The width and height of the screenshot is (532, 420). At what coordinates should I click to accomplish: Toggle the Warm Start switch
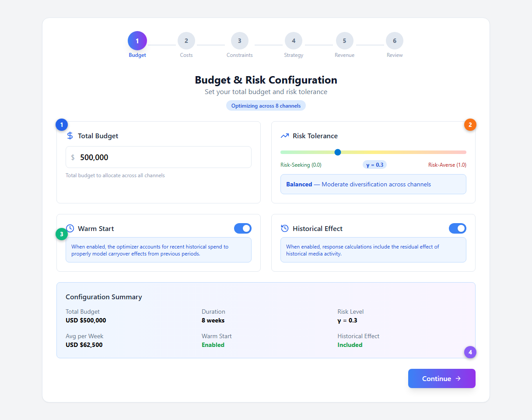point(243,228)
